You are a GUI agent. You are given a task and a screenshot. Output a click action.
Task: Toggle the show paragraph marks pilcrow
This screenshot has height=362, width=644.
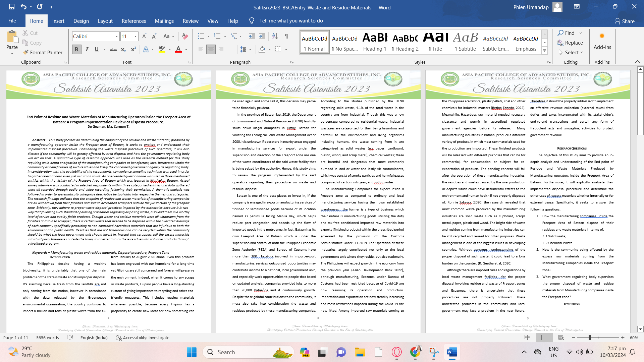287,36
